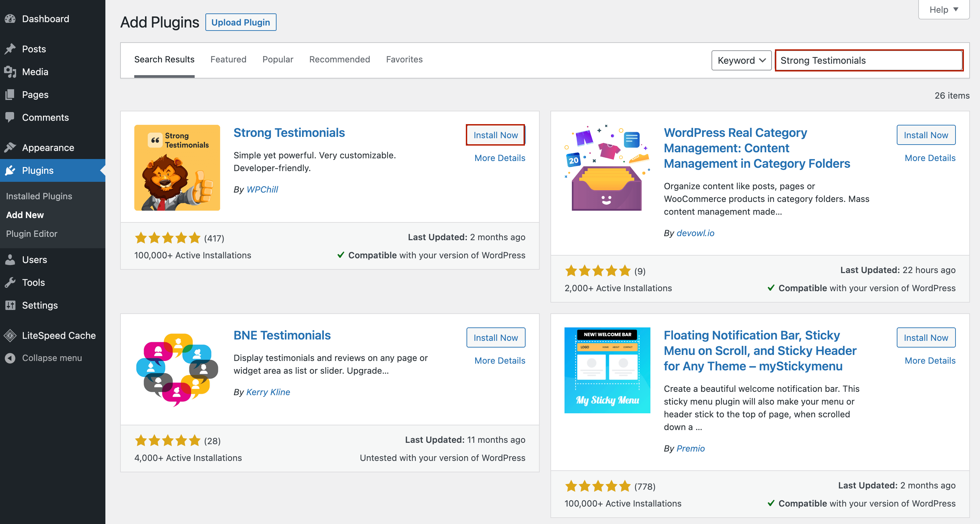Image resolution: width=980 pixels, height=524 pixels.
Task: Switch to the Popular tab
Action: [278, 59]
